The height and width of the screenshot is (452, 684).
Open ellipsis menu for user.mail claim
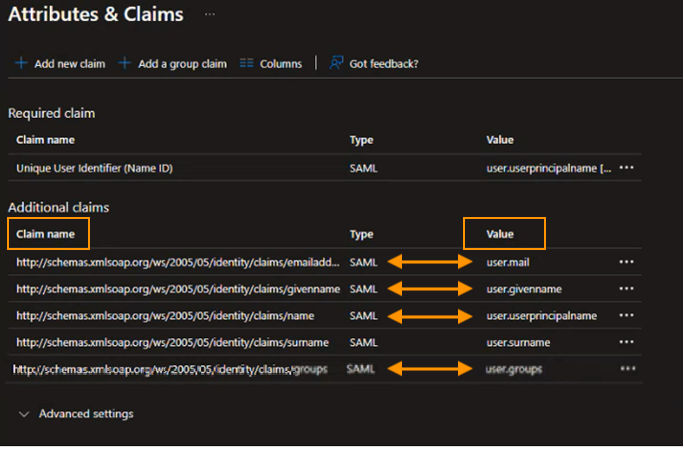[627, 262]
